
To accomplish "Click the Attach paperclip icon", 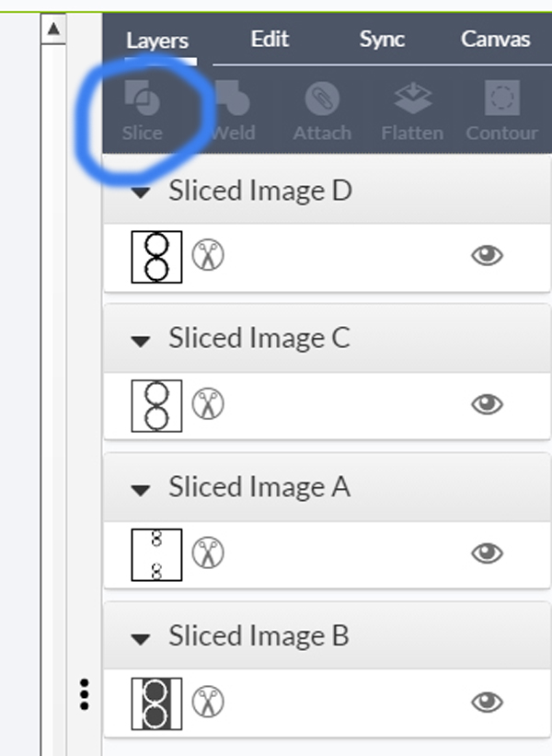I will (x=322, y=98).
